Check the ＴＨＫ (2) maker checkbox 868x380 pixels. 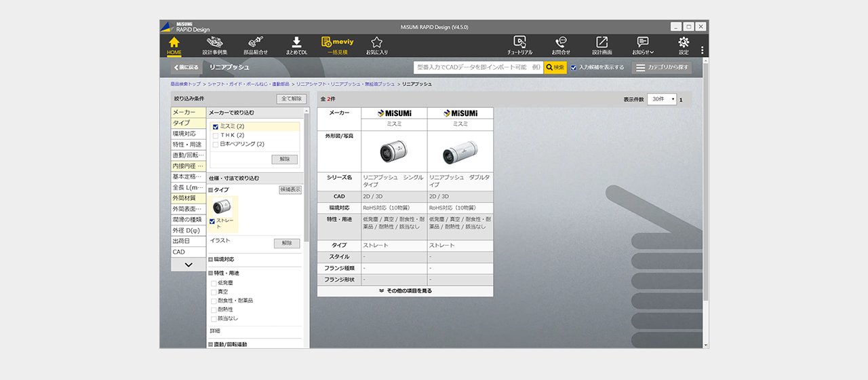point(215,135)
